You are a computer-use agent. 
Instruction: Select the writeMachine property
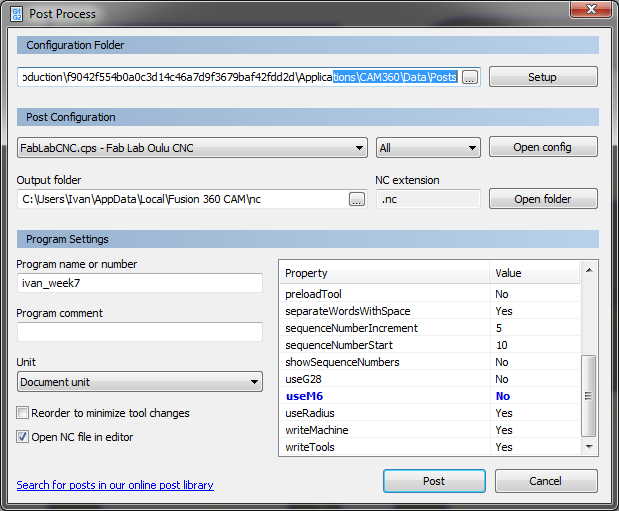point(317,430)
